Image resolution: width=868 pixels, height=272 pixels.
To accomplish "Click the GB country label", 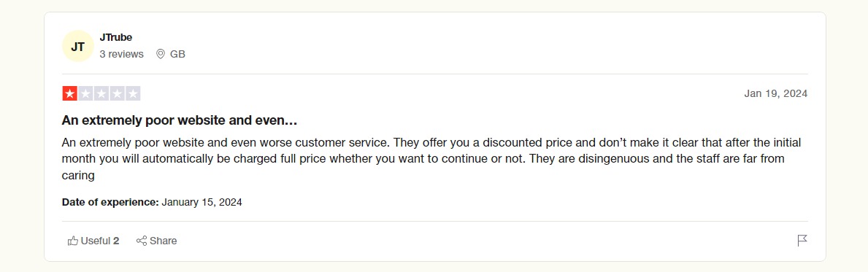I will point(177,54).
